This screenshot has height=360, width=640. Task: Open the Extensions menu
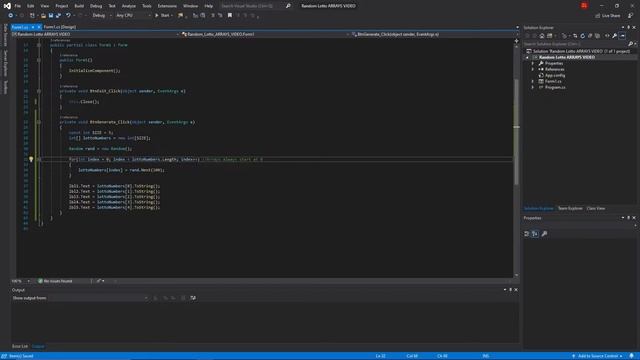coord(167,6)
